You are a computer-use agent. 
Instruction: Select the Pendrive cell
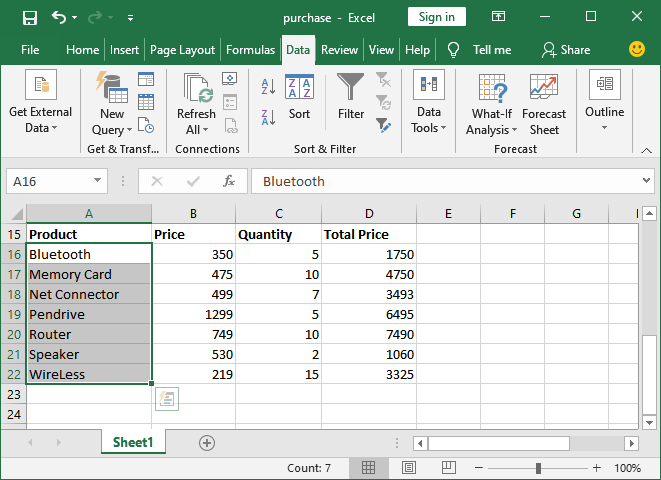89,314
